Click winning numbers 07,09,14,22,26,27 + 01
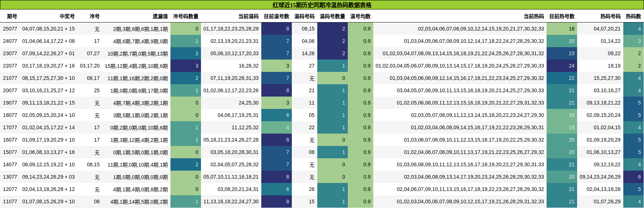The width and height of the screenshot is (644, 208). pos(48,53)
